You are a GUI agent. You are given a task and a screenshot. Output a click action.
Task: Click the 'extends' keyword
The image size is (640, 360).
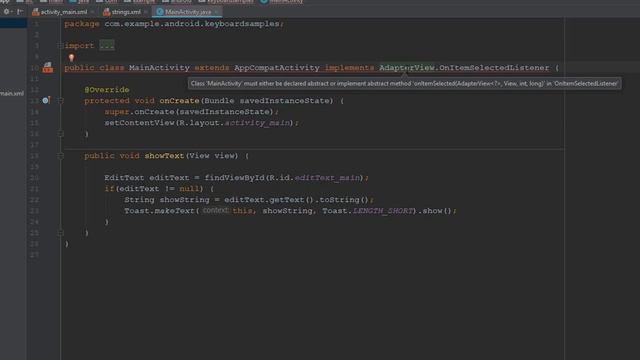(211, 68)
